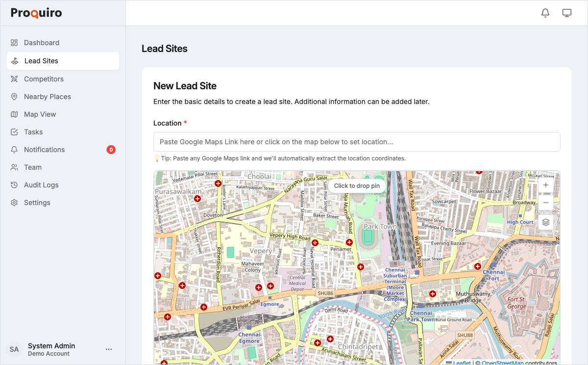Open the System Admin account options menu
Viewport: 588px width, 365px height.
pos(109,349)
